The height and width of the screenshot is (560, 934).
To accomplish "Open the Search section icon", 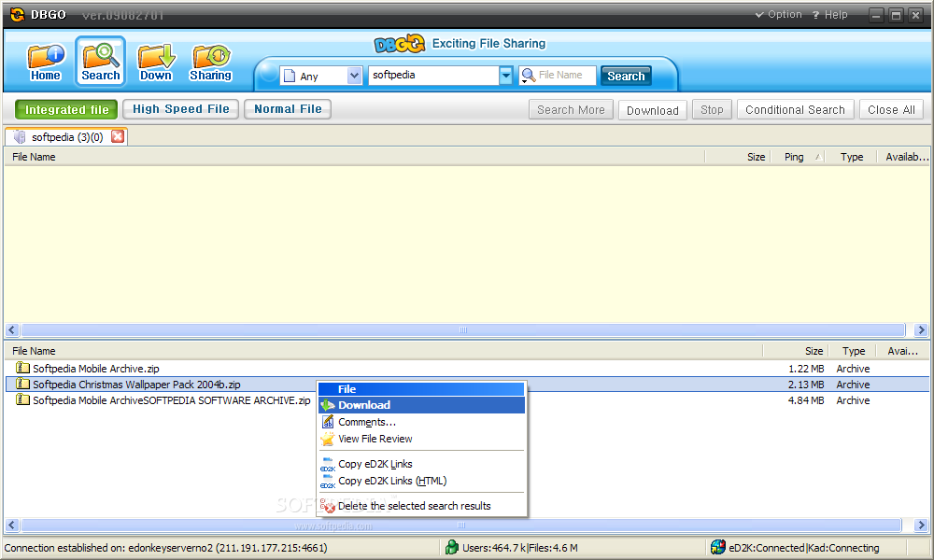I will pos(100,62).
